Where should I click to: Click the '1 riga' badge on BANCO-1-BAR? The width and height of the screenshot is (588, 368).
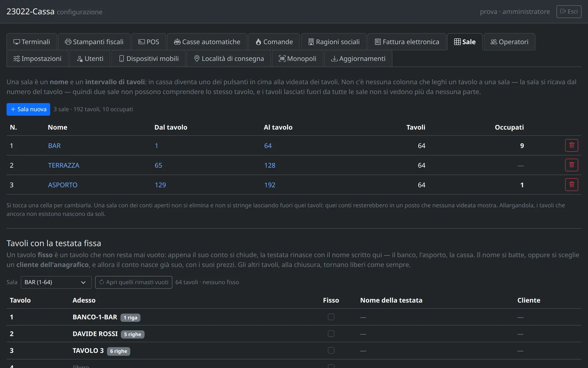point(130,318)
